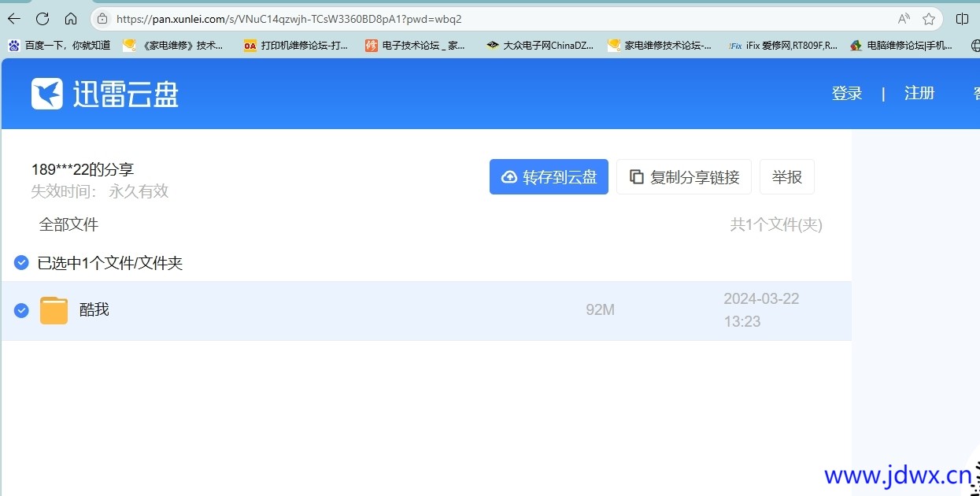The height and width of the screenshot is (496, 980).
Task: Click the read aloud icon in address bar
Action: pos(904,19)
